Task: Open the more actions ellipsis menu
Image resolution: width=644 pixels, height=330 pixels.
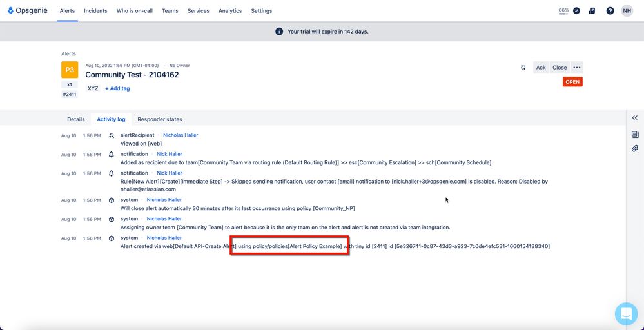Action: (577, 67)
